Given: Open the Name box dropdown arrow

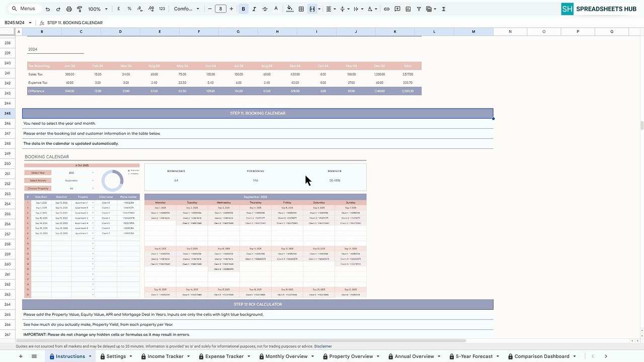Looking at the screenshot, I should (30, 23).
